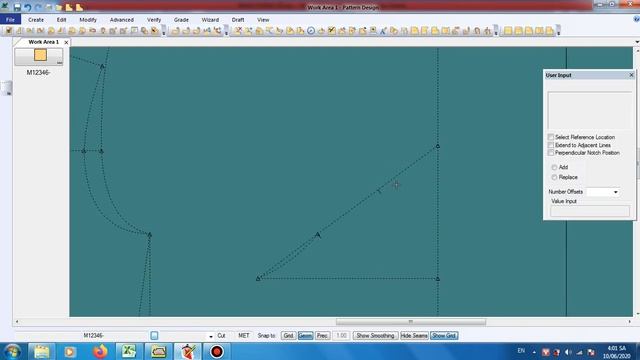The image size is (640, 360).
Task: Click the red record button taskbar icon
Action: tap(217, 351)
